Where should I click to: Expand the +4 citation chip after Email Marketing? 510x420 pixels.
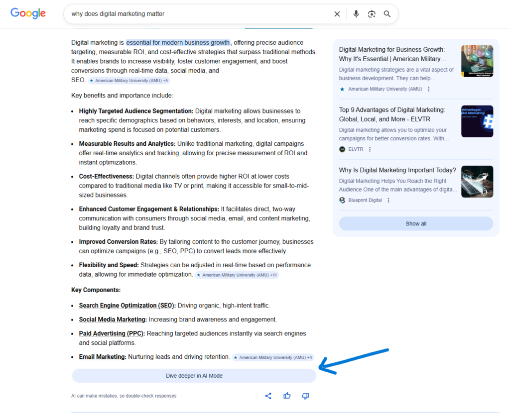click(x=272, y=357)
